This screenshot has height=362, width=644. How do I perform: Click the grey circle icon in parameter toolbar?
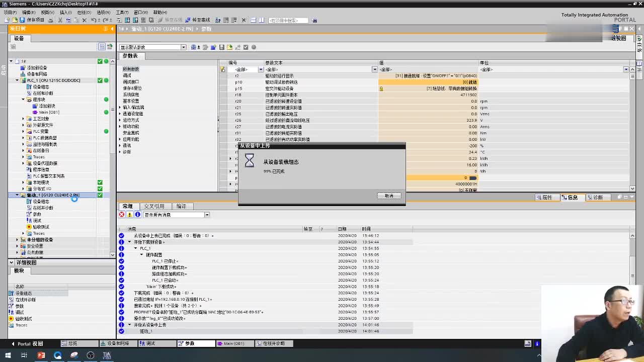254,47
